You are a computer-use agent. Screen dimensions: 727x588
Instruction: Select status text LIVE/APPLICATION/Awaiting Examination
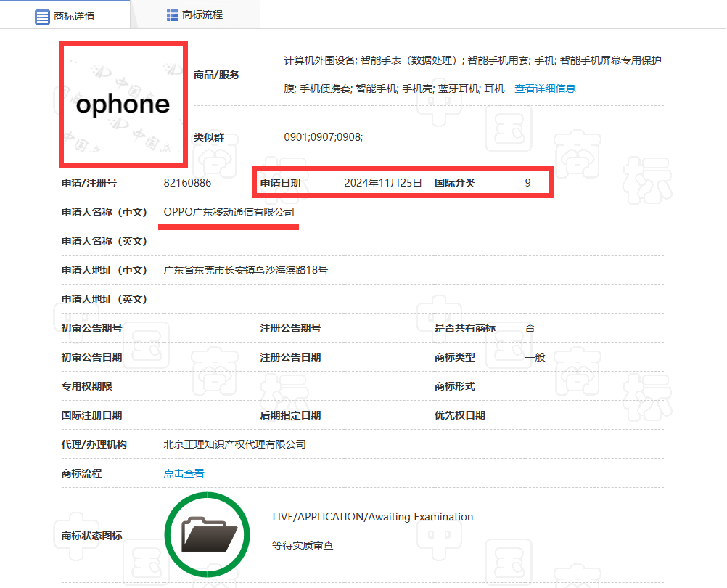tap(373, 517)
